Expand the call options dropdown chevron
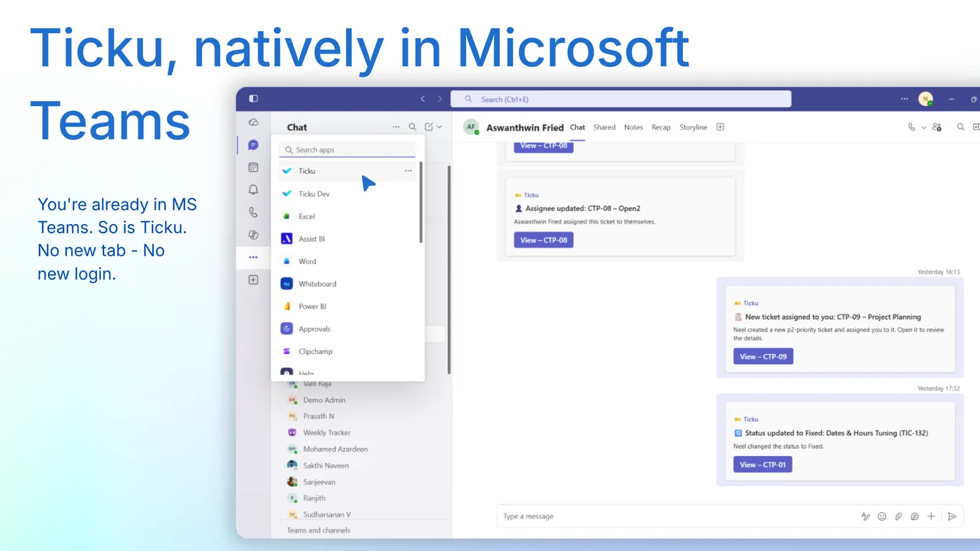Viewport: 980px width, 551px height. pyautogui.click(x=924, y=127)
